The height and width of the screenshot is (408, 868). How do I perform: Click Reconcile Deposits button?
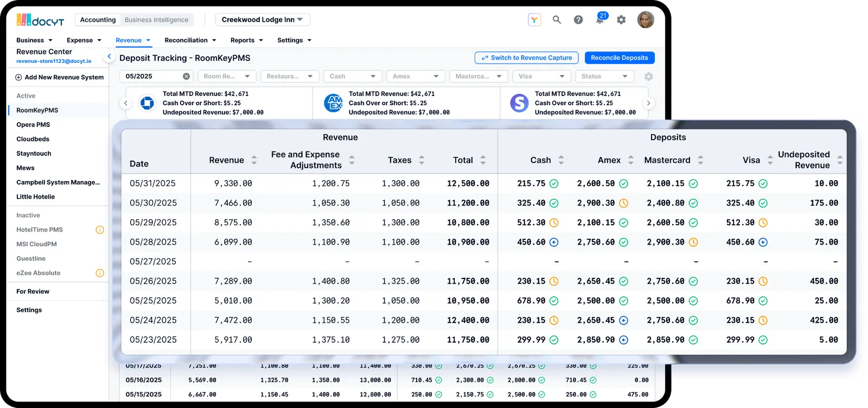(620, 58)
